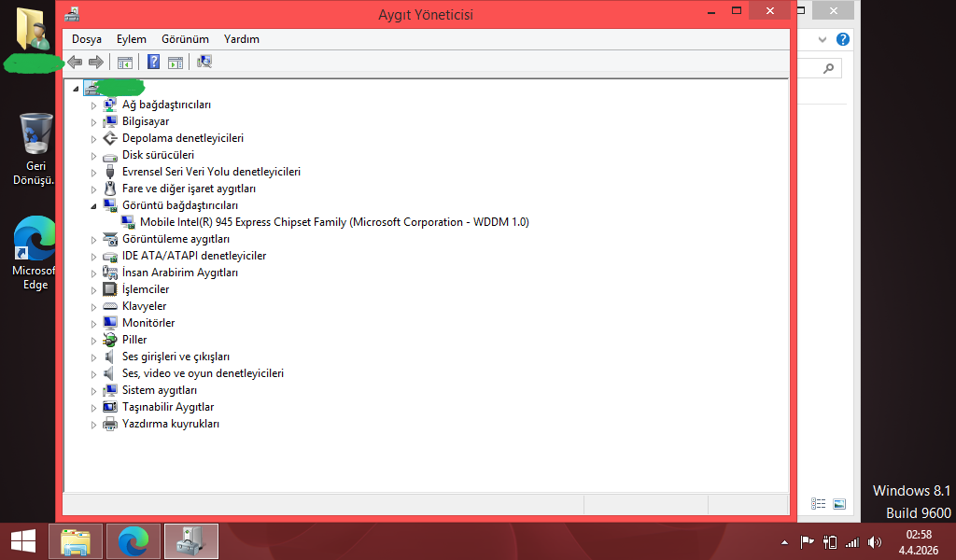
Task: Click the printer icon beside Yazdırma kuyrukları
Action: pyautogui.click(x=110, y=424)
